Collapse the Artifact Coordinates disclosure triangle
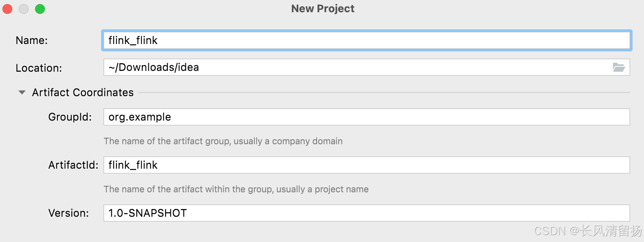Image resolution: width=644 pixels, height=242 pixels. 22,92
